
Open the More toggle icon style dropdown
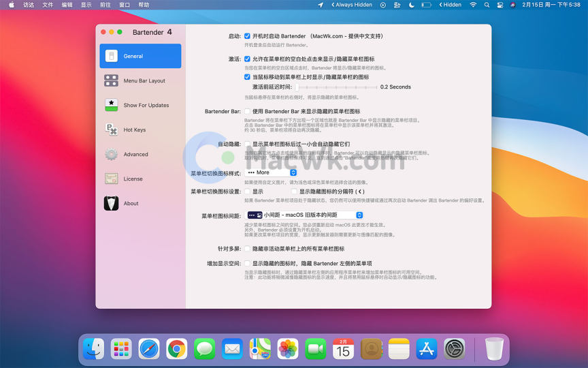[x=271, y=172]
